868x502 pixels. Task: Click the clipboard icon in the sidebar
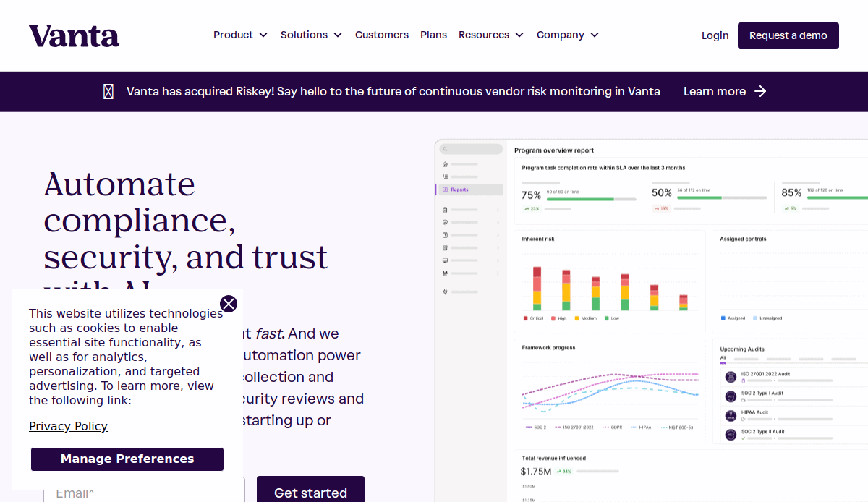[x=444, y=210]
